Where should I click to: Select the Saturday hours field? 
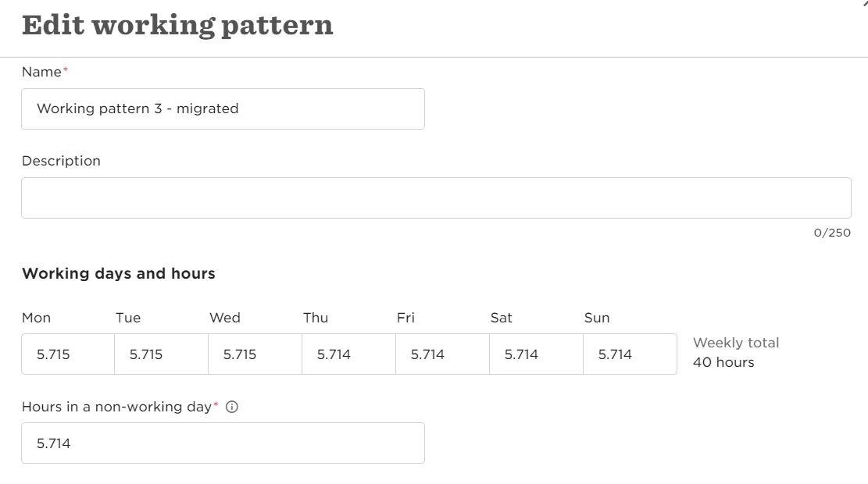(x=536, y=354)
